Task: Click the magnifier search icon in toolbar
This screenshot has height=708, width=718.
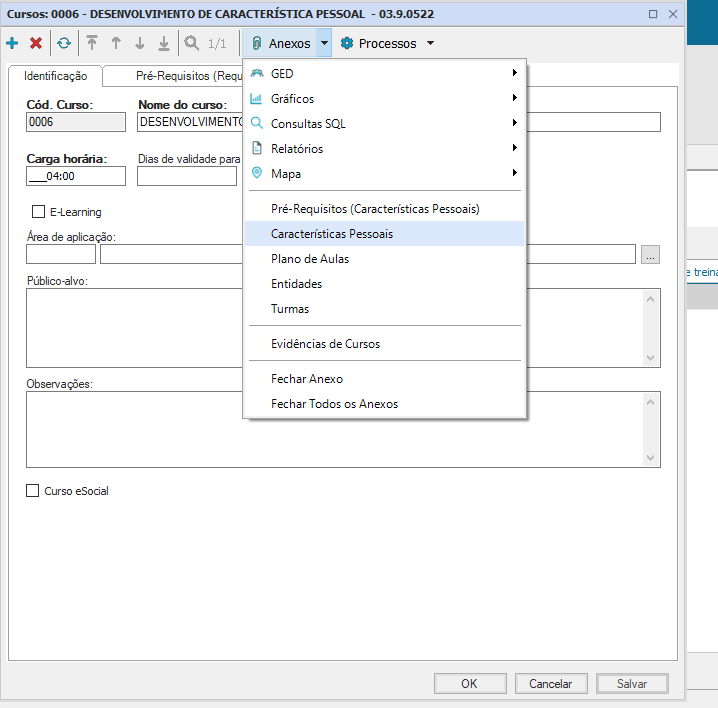Action: coord(191,43)
